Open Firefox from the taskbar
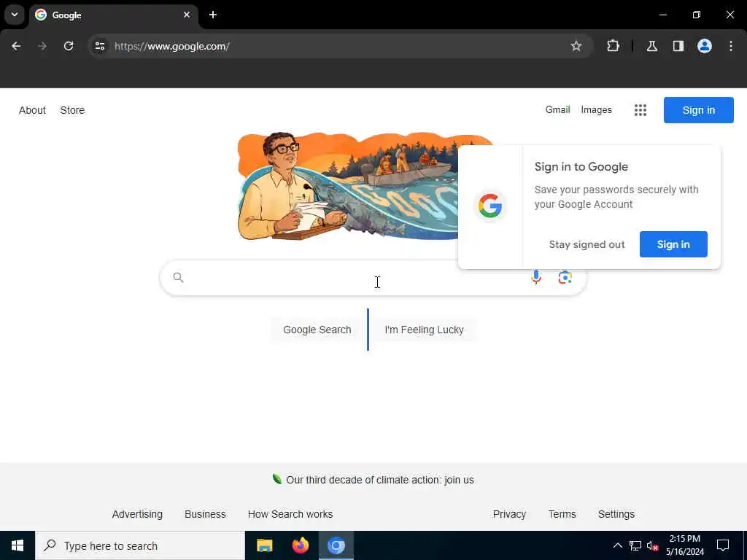The image size is (747, 560). click(x=300, y=545)
